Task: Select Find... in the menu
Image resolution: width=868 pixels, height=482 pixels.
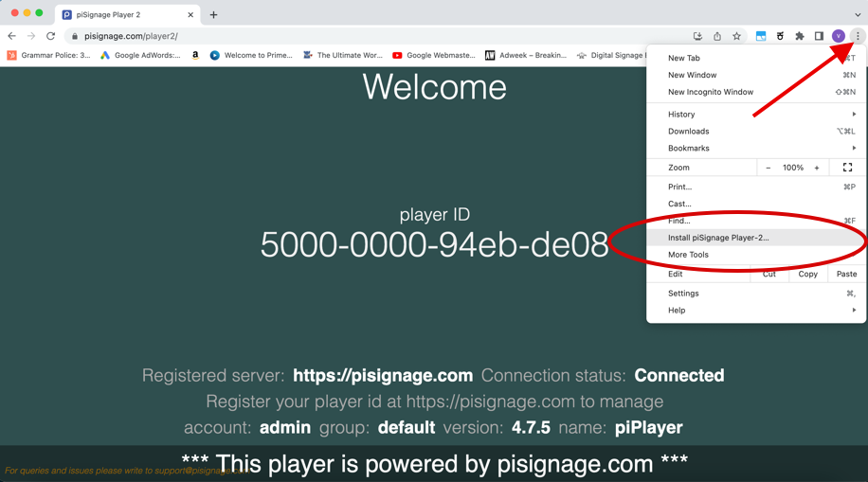Action: coord(756,221)
